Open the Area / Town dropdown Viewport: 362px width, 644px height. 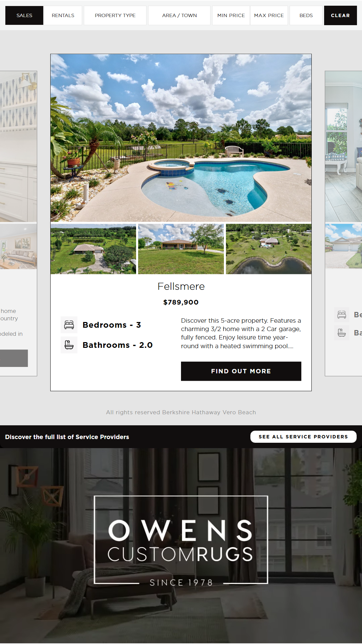click(x=179, y=15)
